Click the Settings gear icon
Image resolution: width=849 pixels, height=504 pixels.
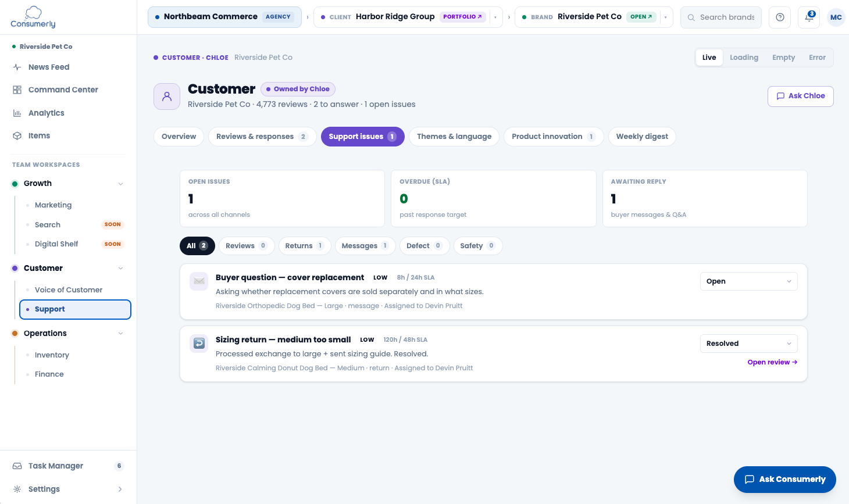click(x=17, y=489)
